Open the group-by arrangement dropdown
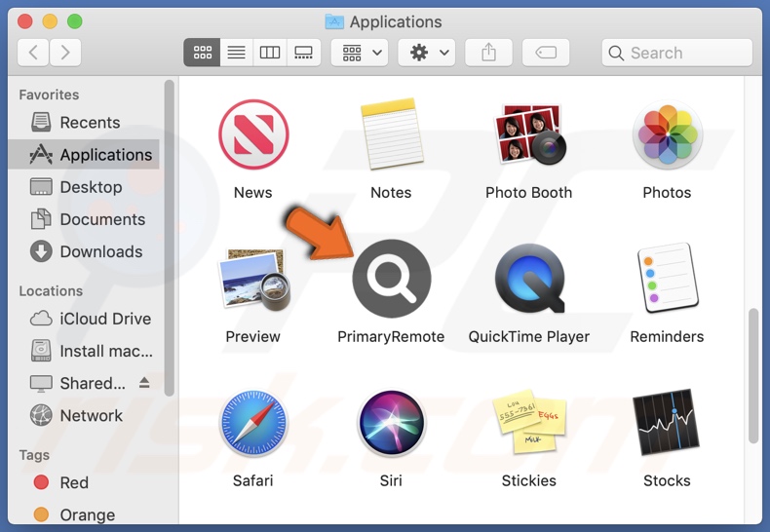This screenshot has width=770, height=532. pyautogui.click(x=360, y=53)
